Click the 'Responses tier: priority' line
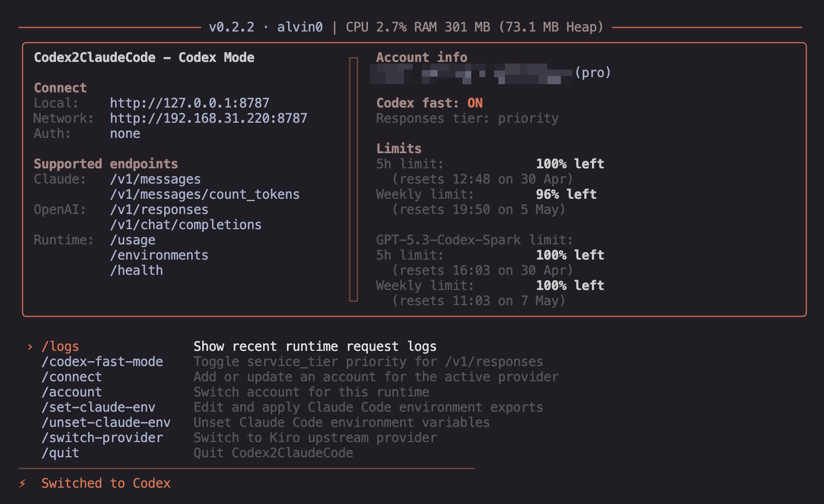The width and height of the screenshot is (824, 504). tap(467, 118)
